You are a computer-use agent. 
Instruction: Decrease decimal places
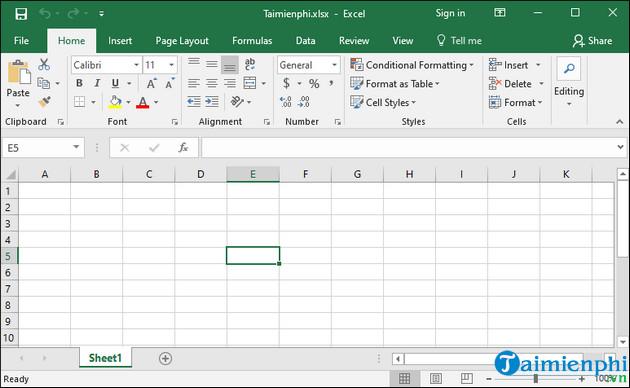[303, 102]
